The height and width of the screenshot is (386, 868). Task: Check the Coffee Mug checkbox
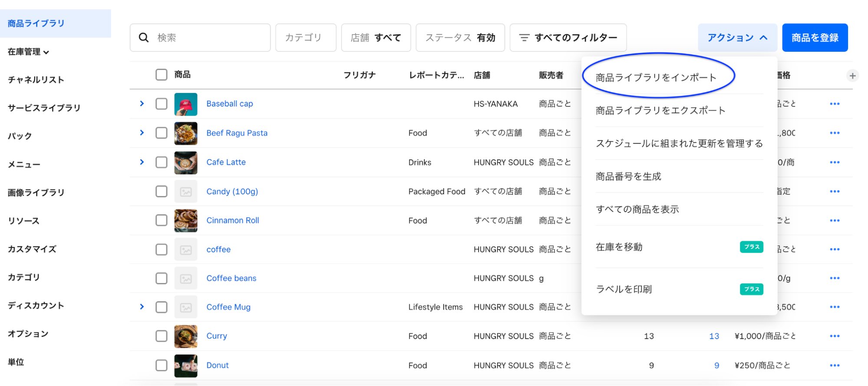click(x=162, y=307)
